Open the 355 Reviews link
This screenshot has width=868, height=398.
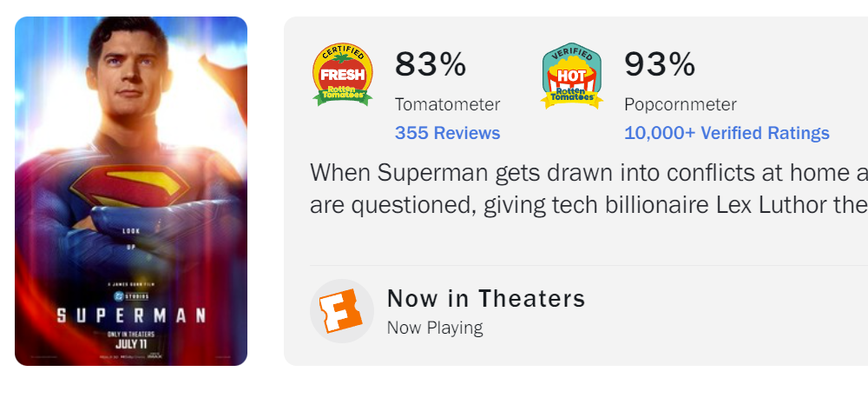pos(447,133)
